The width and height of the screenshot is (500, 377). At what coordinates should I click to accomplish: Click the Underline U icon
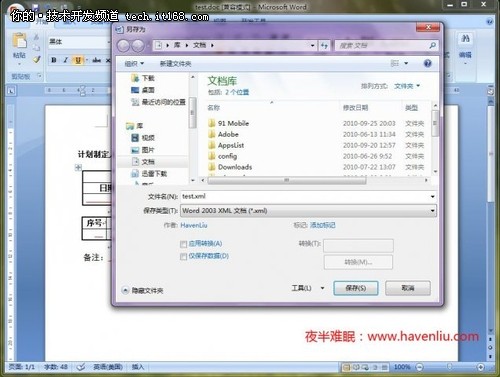[78, 60]
